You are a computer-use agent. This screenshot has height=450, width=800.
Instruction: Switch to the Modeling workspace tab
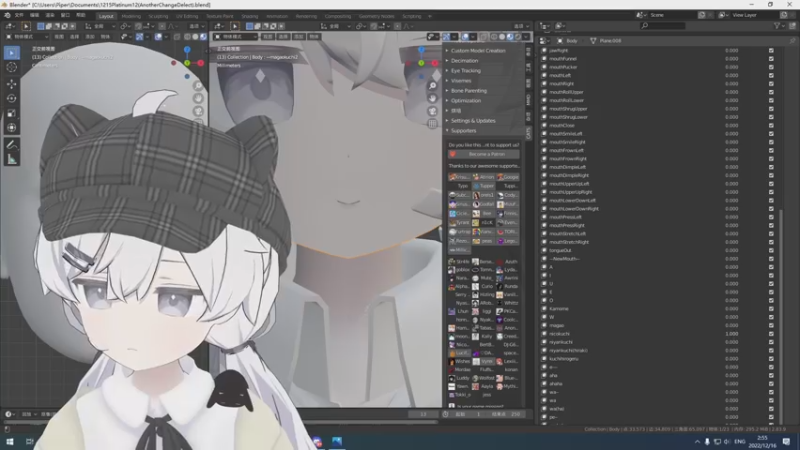[x=131, y=16]
